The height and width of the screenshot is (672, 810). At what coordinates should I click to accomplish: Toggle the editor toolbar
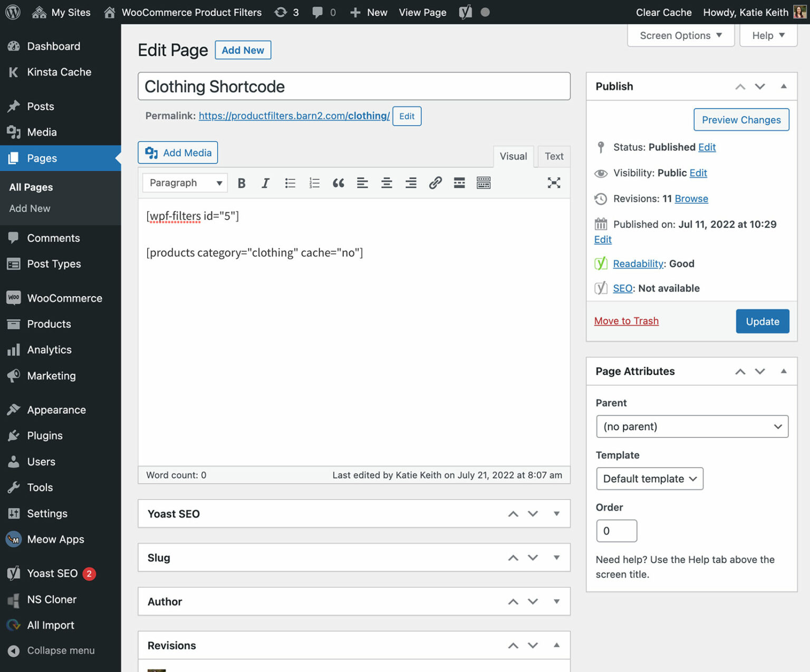click(x=483, y=183)
